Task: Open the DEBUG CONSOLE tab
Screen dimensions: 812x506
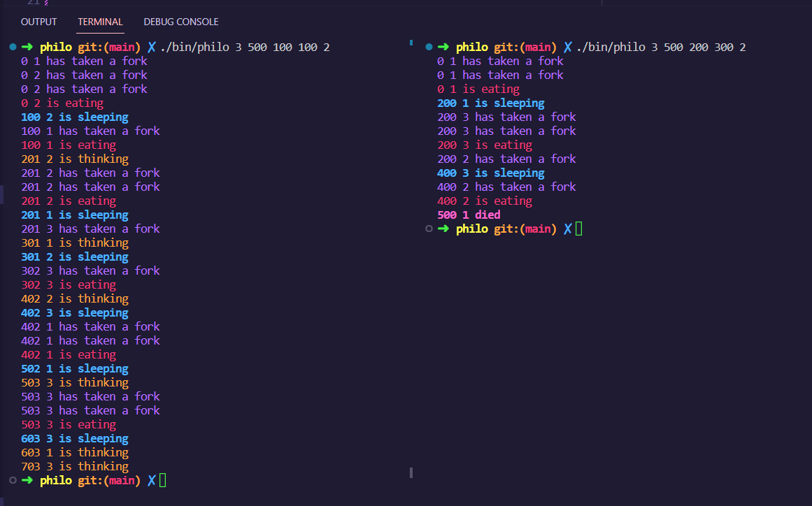Action: click(x=180, y=22)
